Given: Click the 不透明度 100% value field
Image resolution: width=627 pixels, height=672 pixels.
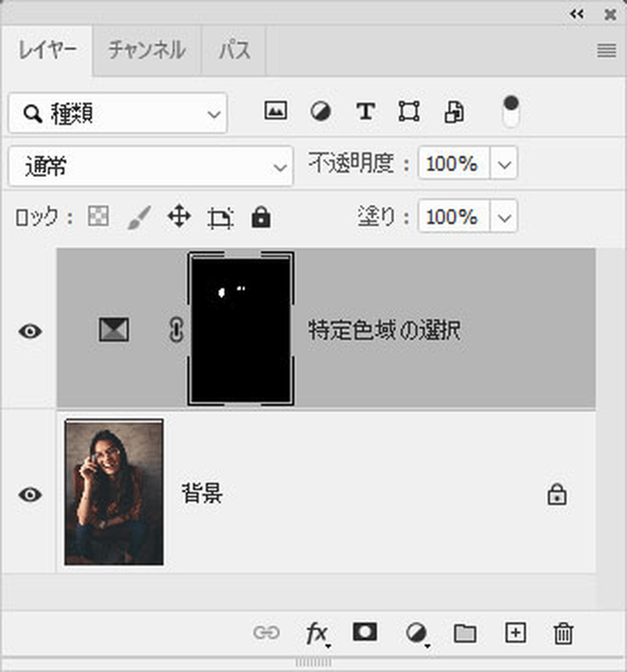Looking at the screenshot, I should tap(454, 163).
